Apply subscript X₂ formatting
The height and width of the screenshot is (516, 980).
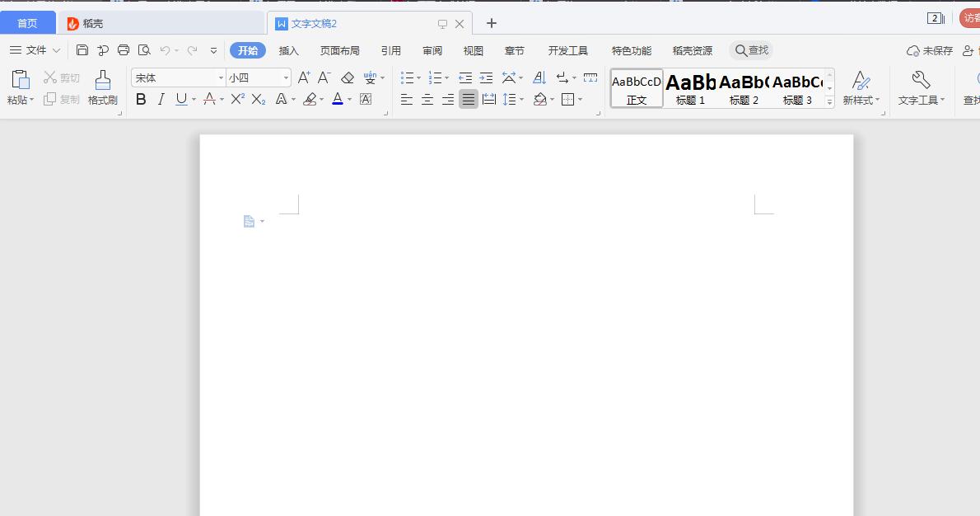(258, 99)
